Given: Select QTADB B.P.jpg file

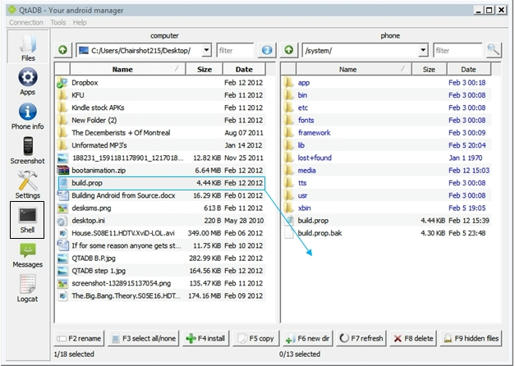Looking at the screenshot, I should tap(161, 258).
